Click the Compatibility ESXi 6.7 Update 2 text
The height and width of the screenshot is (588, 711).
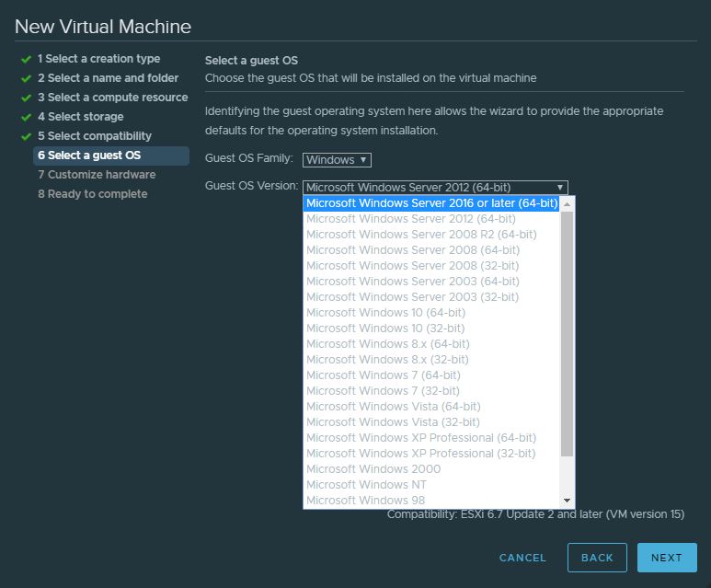point(535,514)
